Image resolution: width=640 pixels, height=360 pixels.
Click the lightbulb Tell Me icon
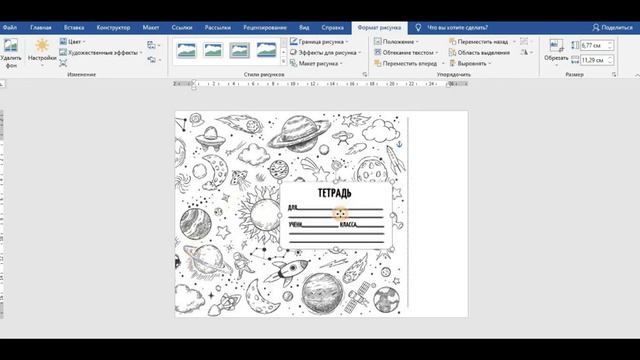418,28
